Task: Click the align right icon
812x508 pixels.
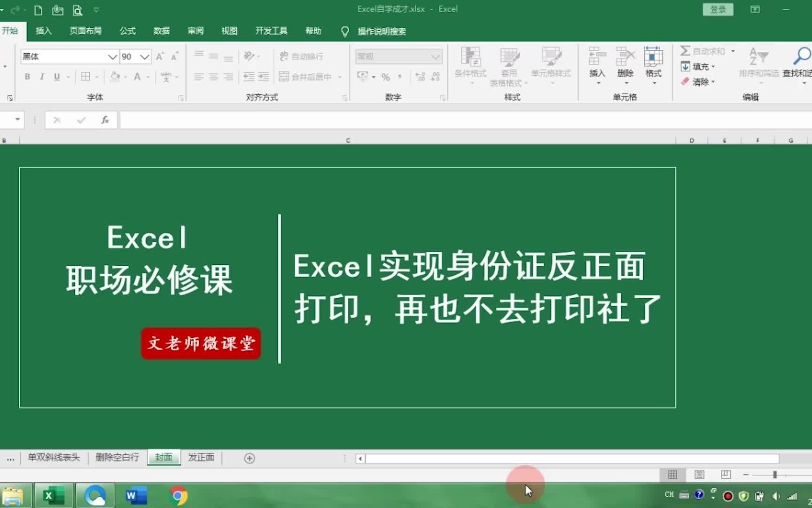Action: pos(228,77)
